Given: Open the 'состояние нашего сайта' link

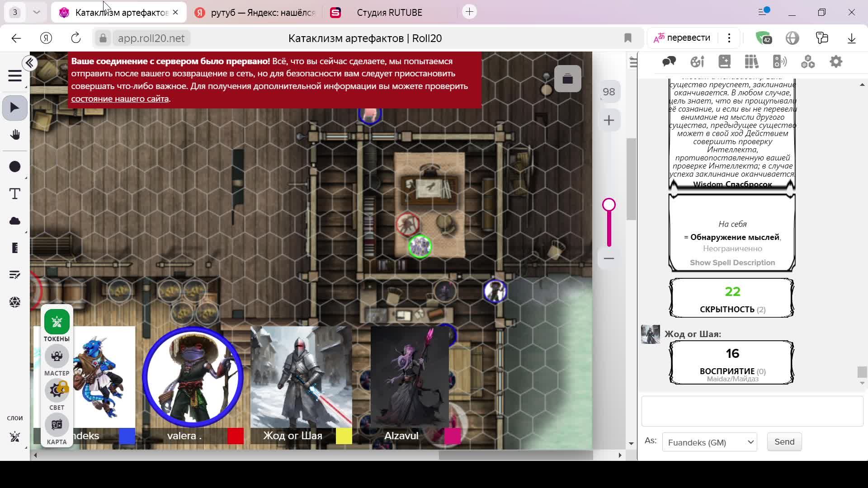Looking at the screenshot, I should (120, 99).
